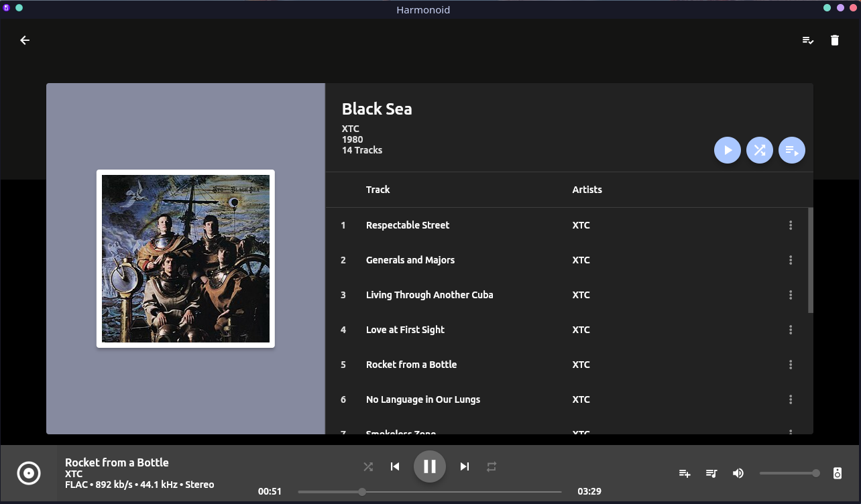Click XTC artist under Black Sea title
The width and height of the screenshot is (861, 504).
351,129
